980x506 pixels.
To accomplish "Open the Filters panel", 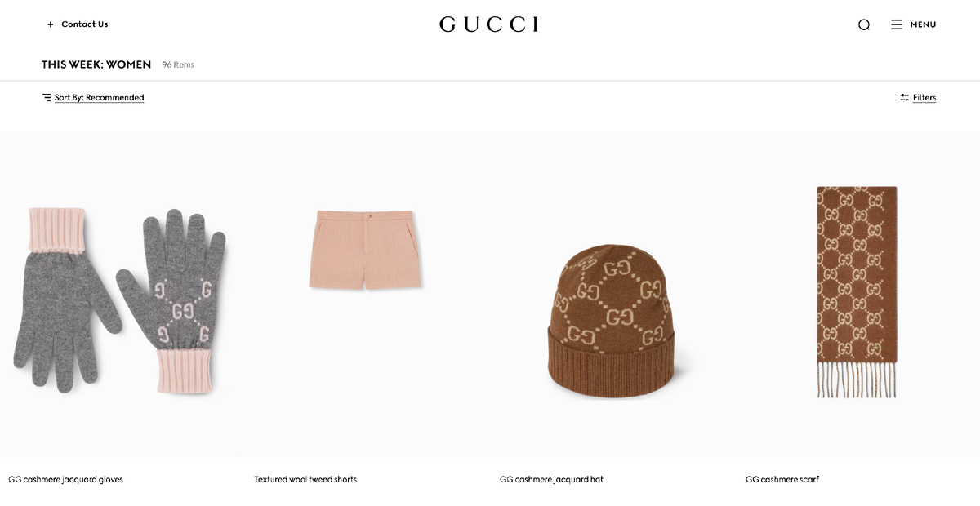I will pos(924,97).
